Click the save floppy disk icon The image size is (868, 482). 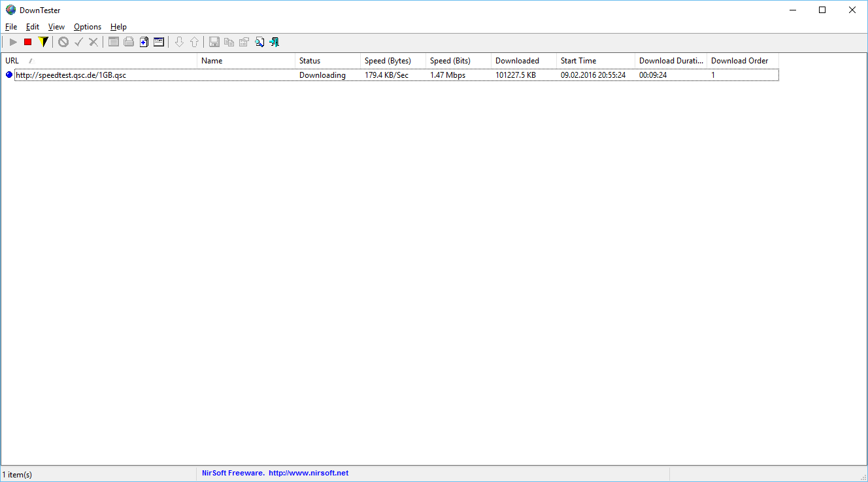point(214,42)
